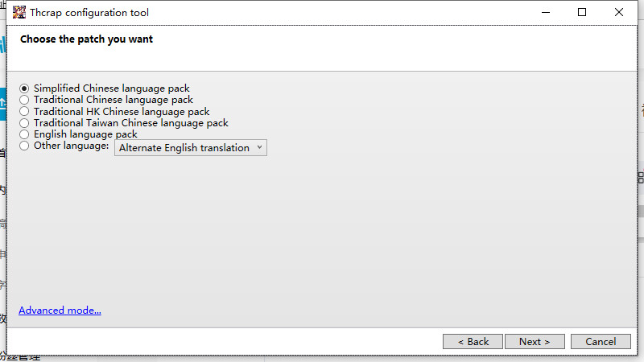This screenshot has height=362, width=644.
Task: Enable the English language pack option
Action: tap(24, 134)
